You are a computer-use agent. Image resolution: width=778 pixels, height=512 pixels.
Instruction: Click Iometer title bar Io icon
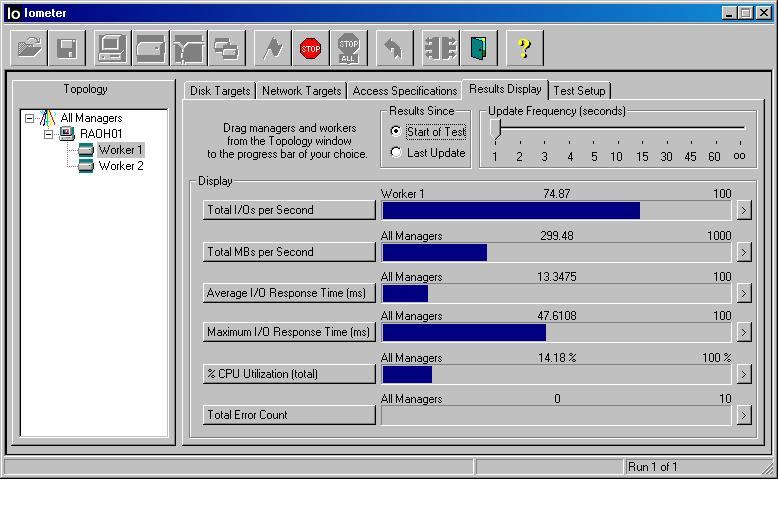pyautogui.click(x=14, y=13)
